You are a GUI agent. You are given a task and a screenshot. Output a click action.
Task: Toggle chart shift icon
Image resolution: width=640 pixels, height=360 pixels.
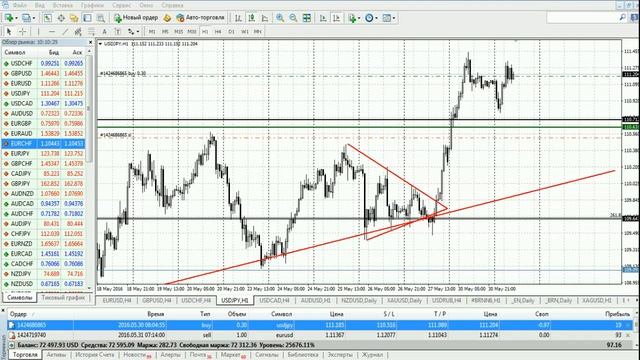tap(336, 18)
